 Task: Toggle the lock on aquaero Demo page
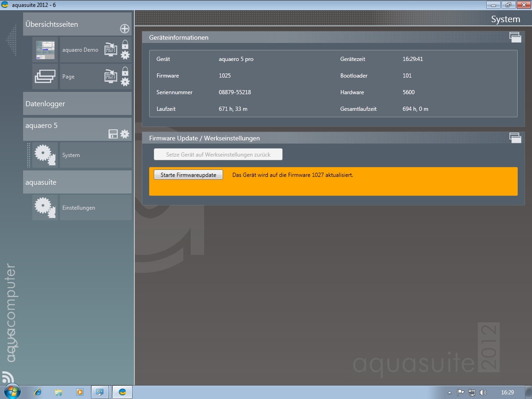pos(125,44)
